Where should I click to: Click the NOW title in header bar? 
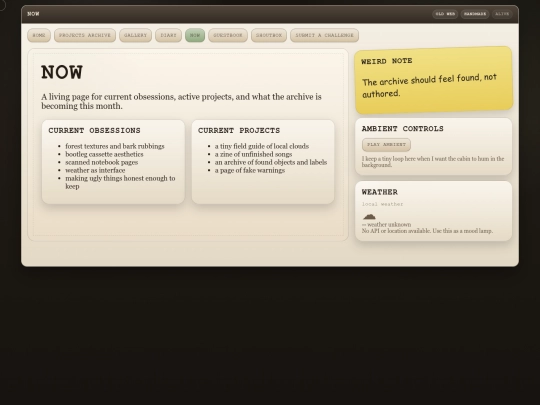click(33, 14)
